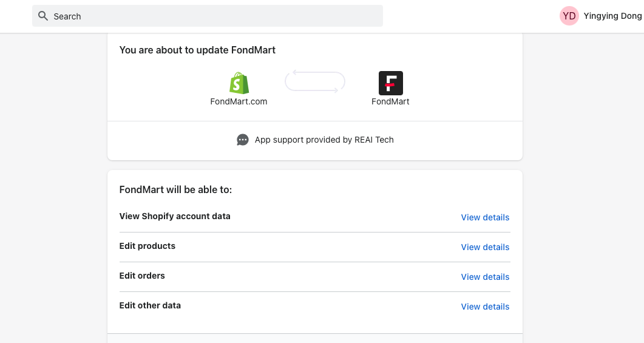The image size is (644, 343).
Task: Click the FondMart.com store label
Action: (239, 101)
